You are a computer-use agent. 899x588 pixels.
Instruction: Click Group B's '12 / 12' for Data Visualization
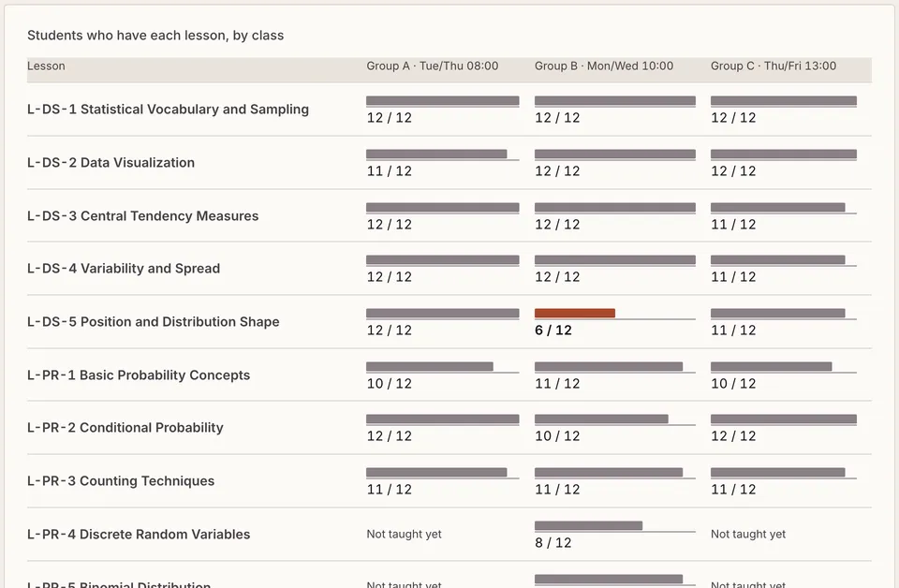point(557,170)
